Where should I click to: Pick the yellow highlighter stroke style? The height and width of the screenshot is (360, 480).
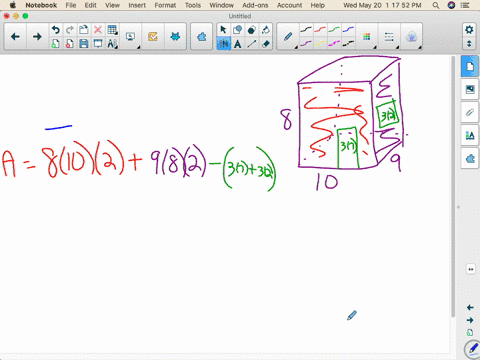pyautogui.click(x=320, y=43)
